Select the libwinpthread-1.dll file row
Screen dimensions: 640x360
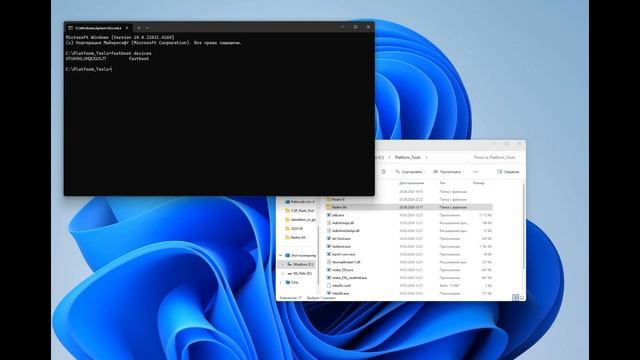point(409,262)
